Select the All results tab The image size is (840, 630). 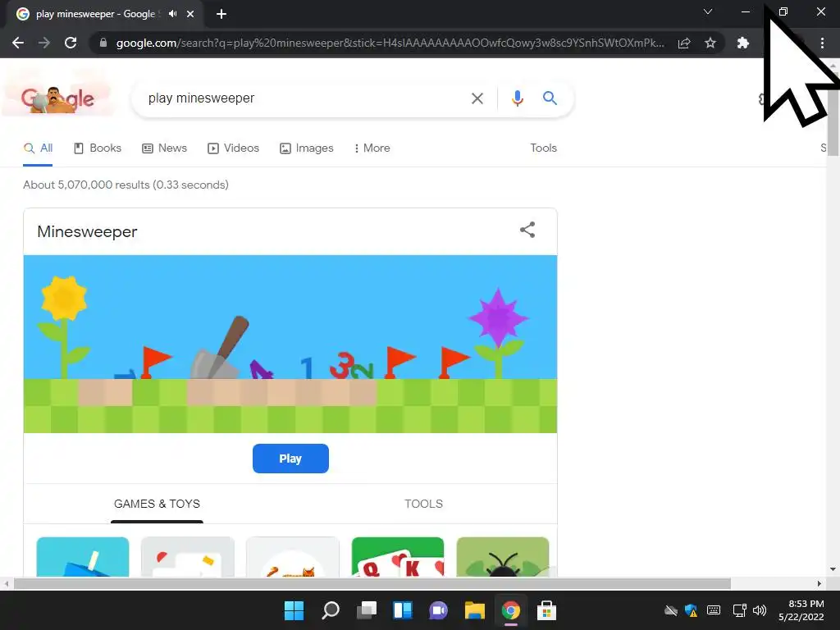click(x=38, y=148)
